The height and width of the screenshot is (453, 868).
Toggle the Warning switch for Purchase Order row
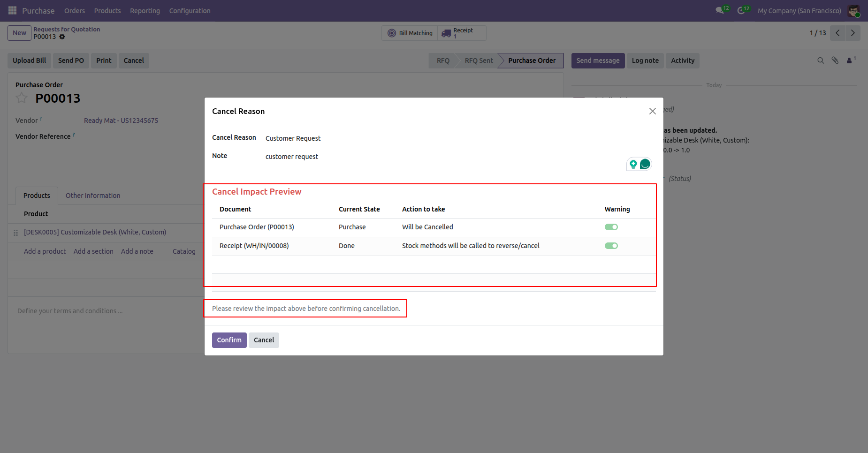611,227
